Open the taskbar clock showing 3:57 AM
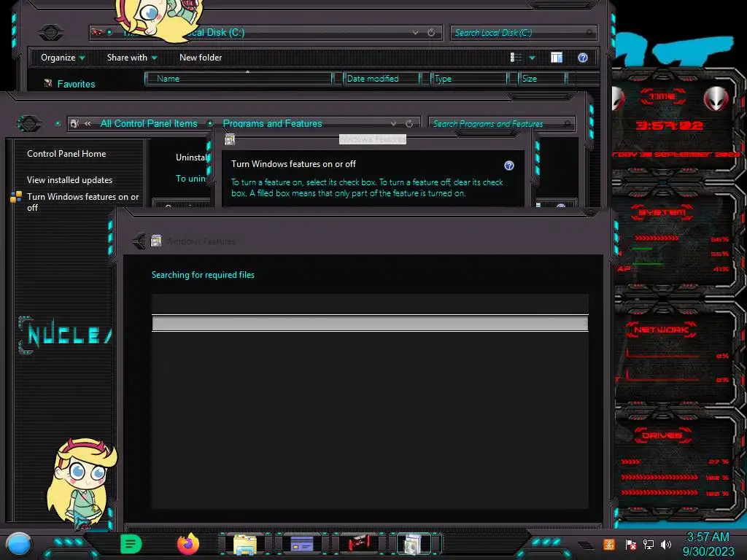The height and width of the screenshot is (560, 747). tap(708, 544)
